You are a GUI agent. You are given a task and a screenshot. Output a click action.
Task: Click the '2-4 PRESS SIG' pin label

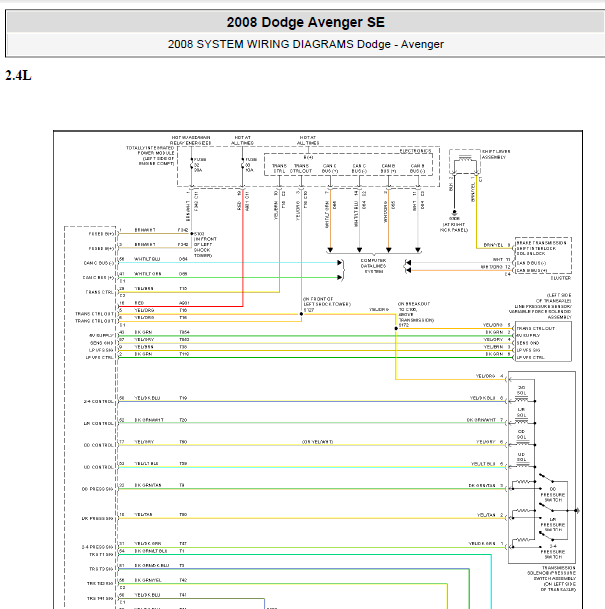pyautogui.click(x=97, y=547)
